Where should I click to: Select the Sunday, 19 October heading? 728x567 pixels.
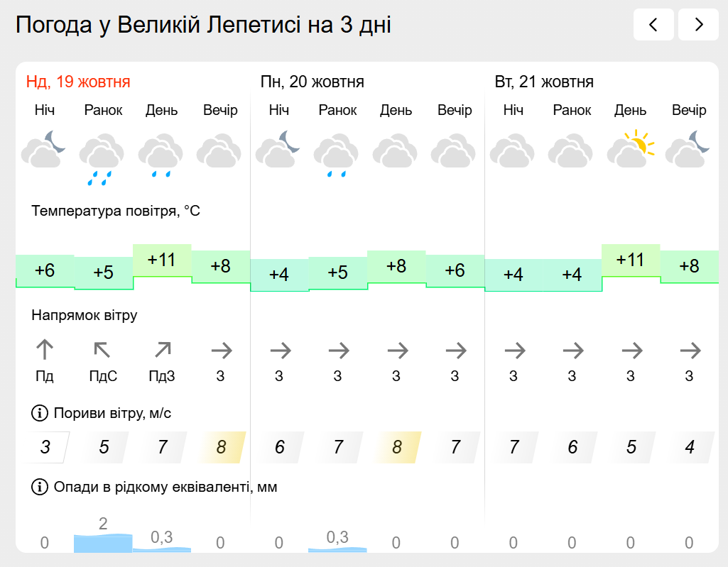coord(78,82)
